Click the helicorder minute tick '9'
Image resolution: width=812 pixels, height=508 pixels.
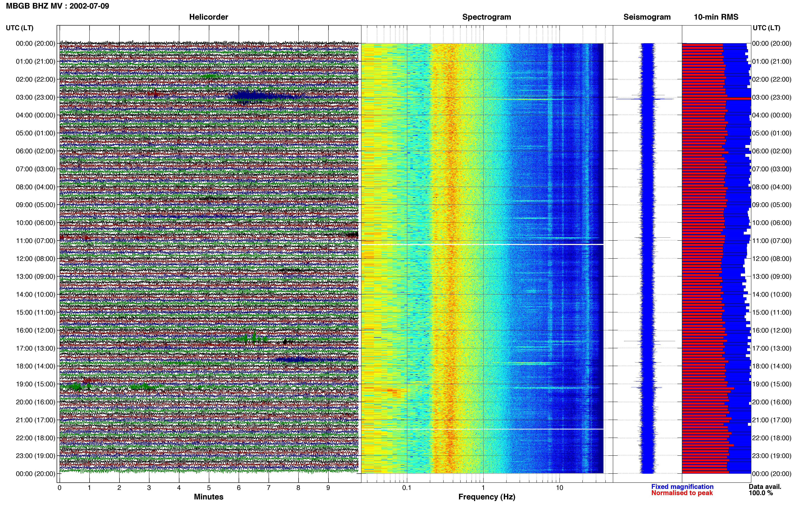click(x=328, y=487)
